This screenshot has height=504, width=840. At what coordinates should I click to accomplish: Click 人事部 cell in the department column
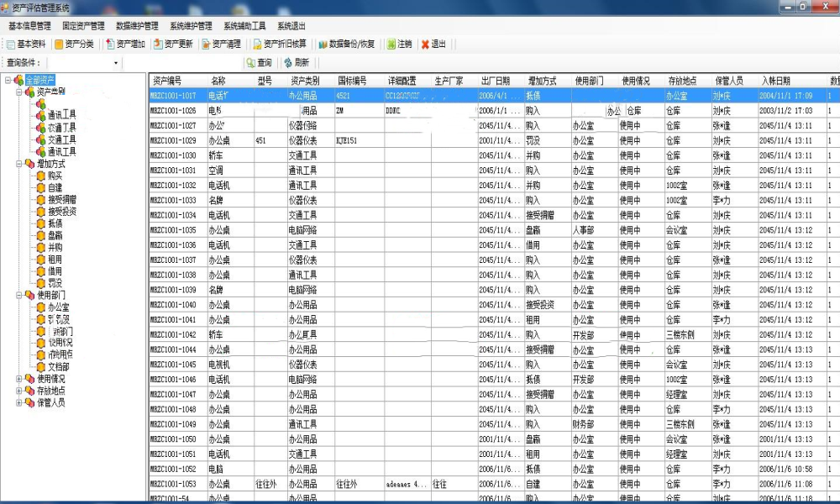pyautogui.click(x=594, y=230)
